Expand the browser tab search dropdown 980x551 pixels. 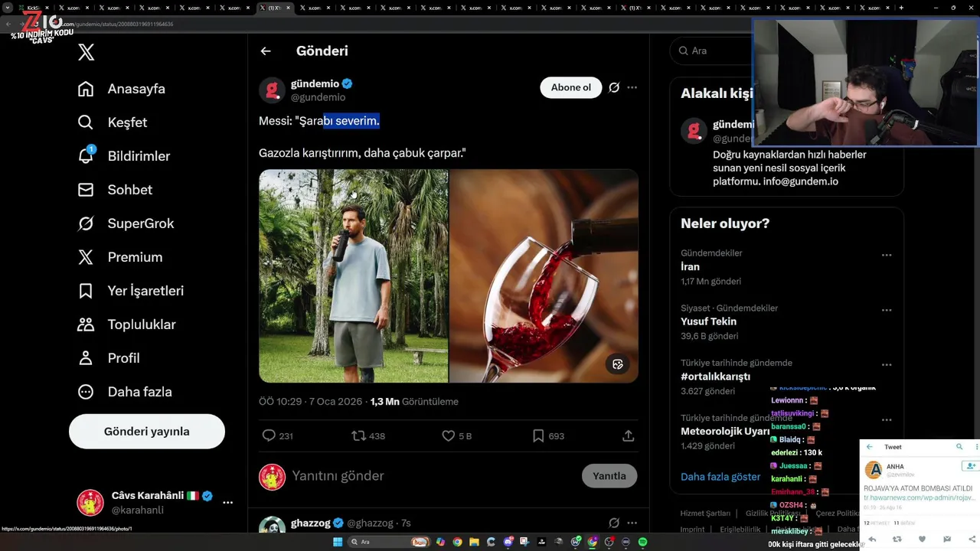[x=8, y=8]
